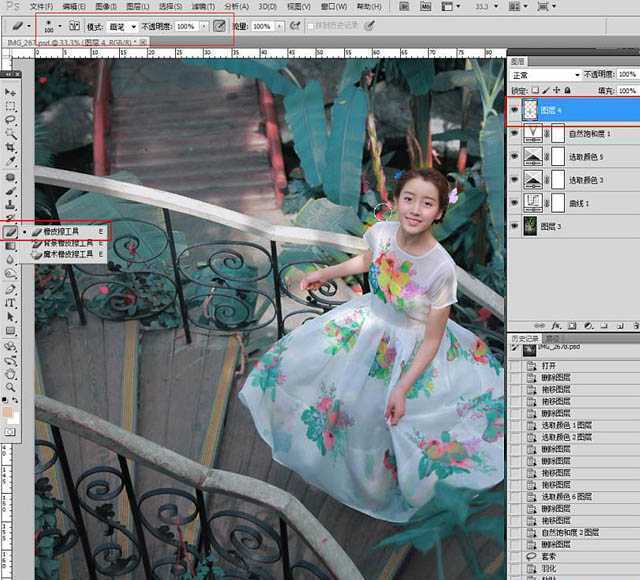The height and width of the screenshot is (580, 640).
Task: Choose 背景橡皮擦工具 from flyout
Action: pyautogui.click(x=68, y=243)
